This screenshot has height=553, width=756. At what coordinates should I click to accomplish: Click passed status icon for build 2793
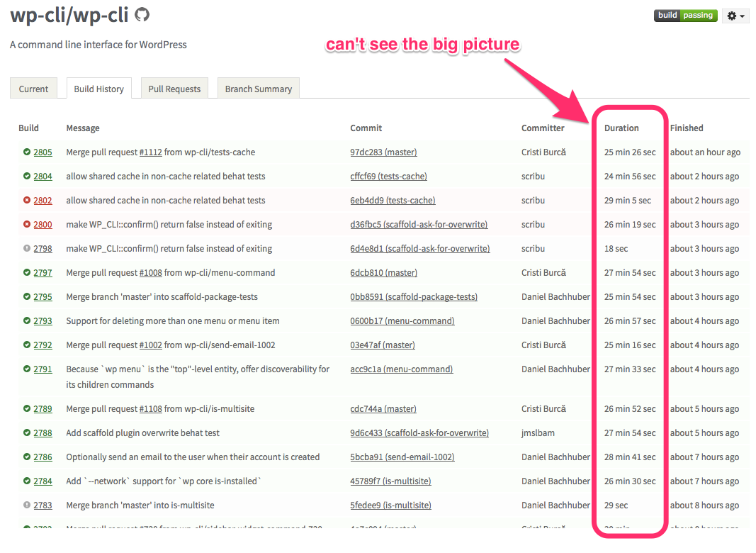tap(27, 321)
